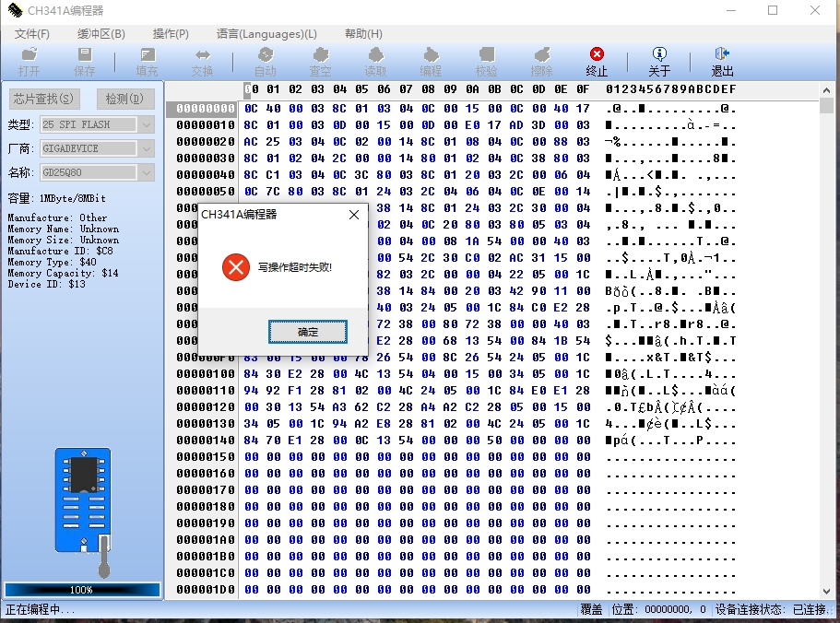
Task: Click the 0F column header in hex view
Action: pyautogui.click(x=583, y=89)
